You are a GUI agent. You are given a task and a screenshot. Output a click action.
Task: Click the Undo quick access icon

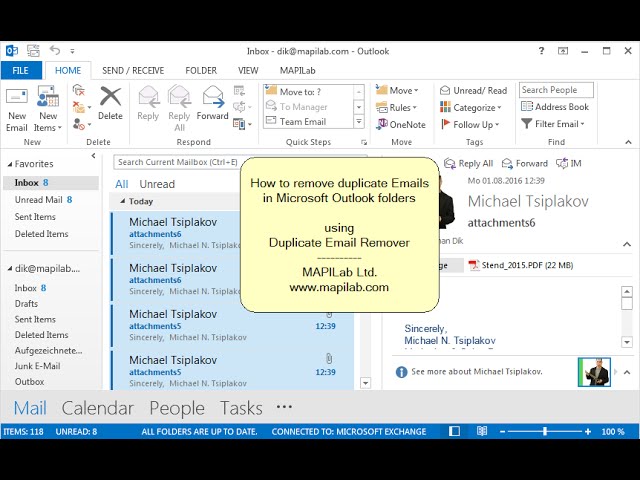[55, 51]
